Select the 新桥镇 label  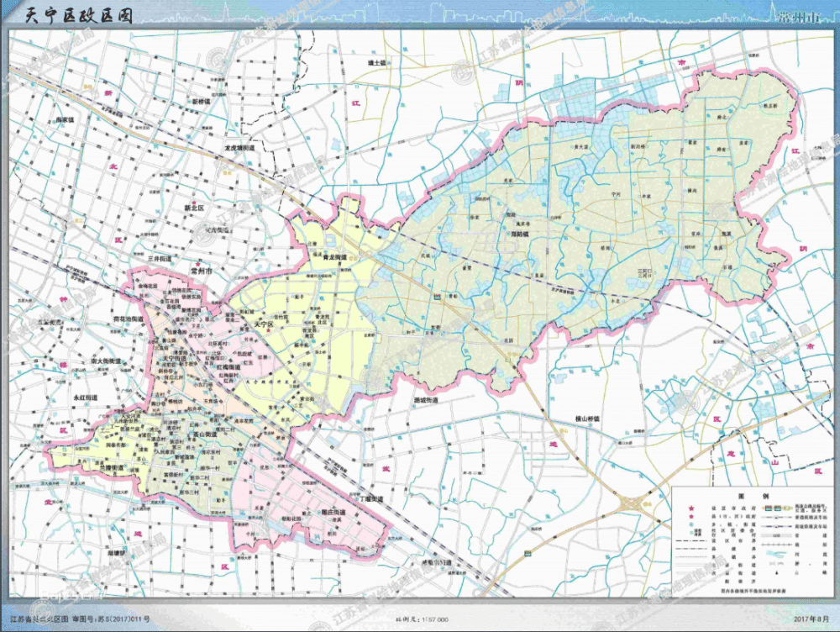point(201,101)
